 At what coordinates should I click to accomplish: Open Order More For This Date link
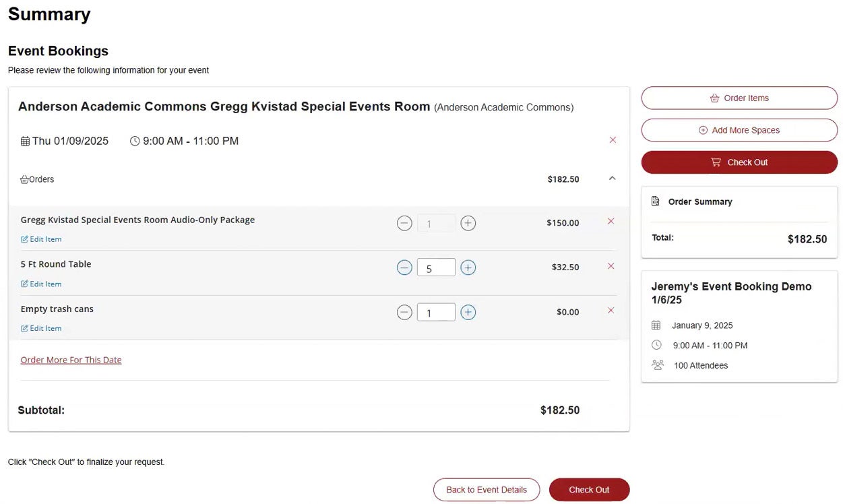point(71,360)
